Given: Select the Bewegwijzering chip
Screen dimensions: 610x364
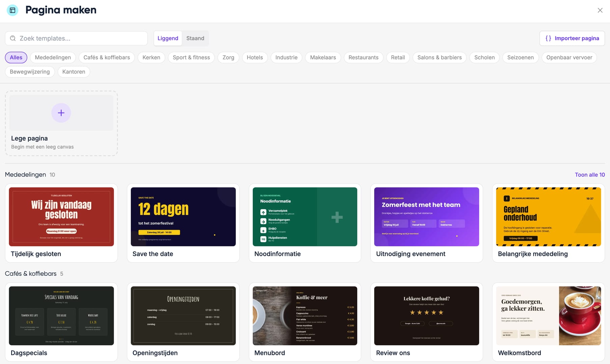Looking at the screenshot, I should click(x=30, y=72).
